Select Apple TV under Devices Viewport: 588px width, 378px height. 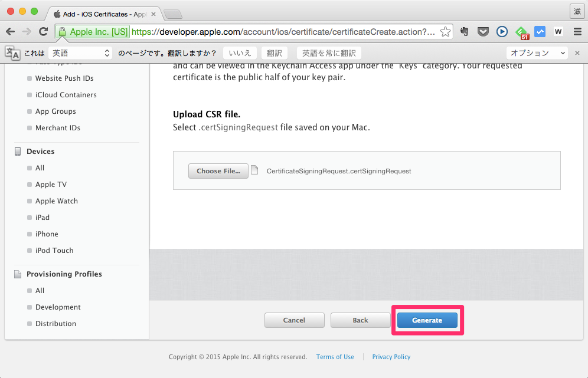click(x=51, y=185)
